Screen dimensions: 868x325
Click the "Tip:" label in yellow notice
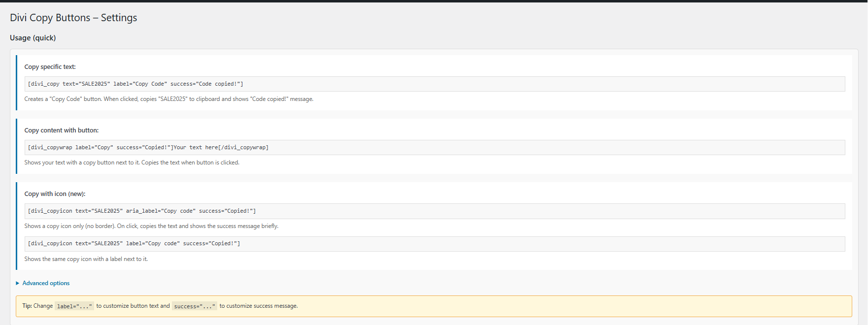click(x=27, y=306)
